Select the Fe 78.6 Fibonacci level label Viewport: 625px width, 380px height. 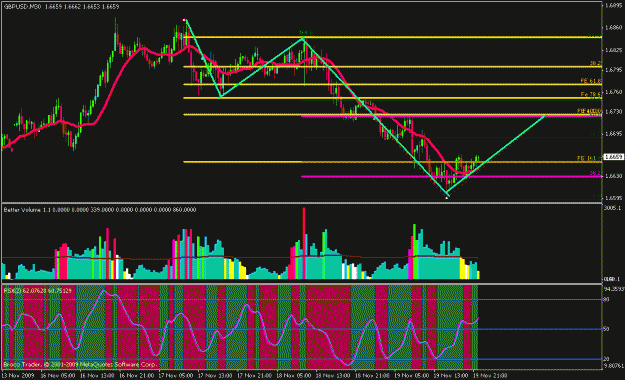(x=591, y=95)
